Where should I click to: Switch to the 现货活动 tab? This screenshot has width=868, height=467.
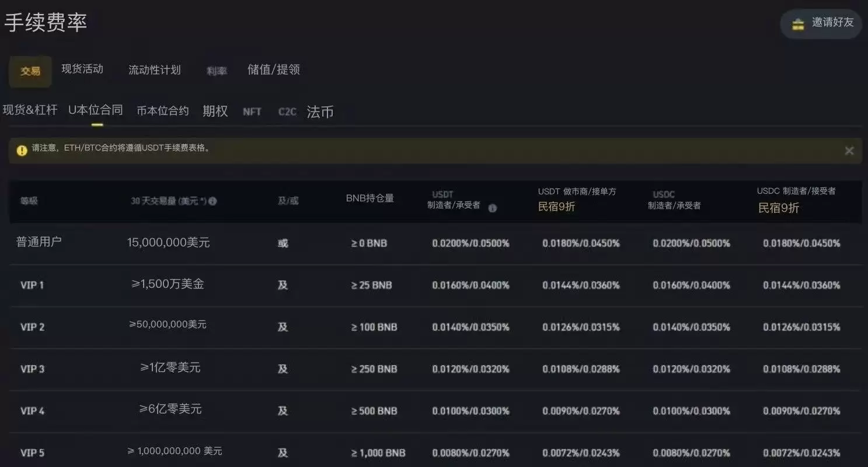[x=81, y=69]
